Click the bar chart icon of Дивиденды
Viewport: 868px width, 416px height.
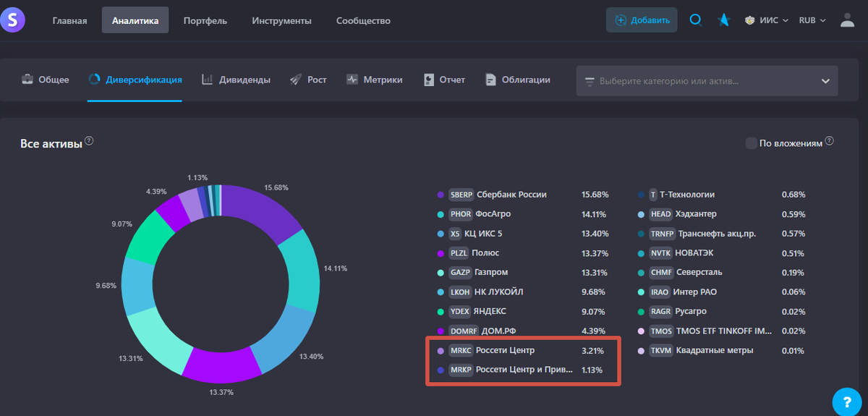click(207, 80)
